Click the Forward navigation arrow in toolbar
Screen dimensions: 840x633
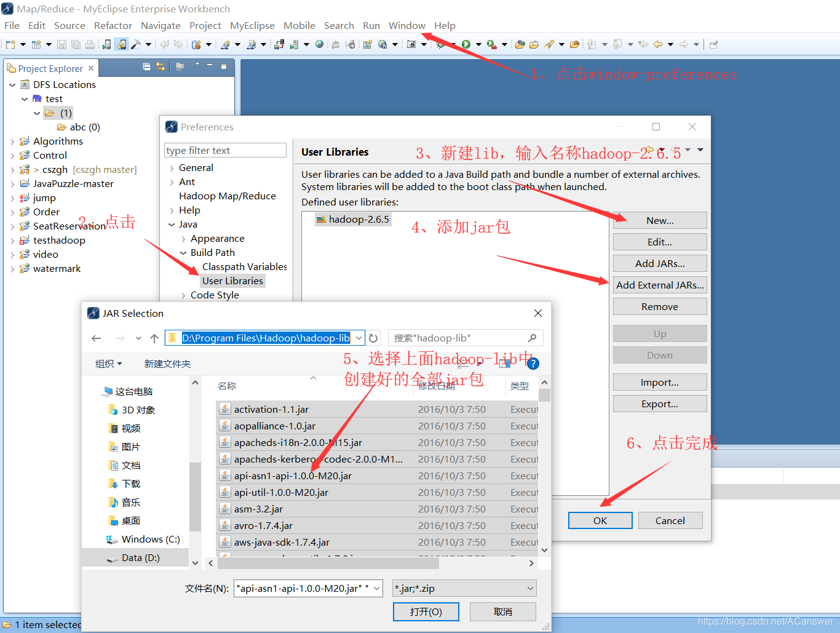coord(684,44)
